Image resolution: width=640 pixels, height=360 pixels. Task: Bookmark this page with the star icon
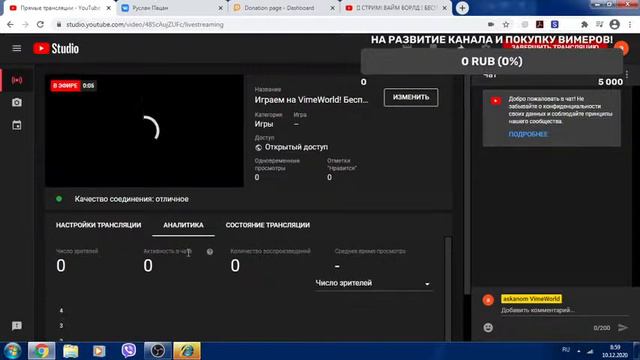point(506,24)
